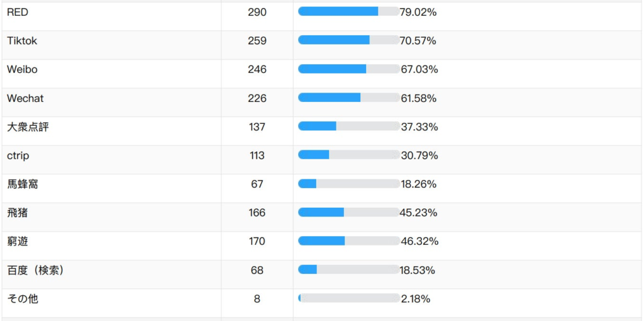Click the 70.57% percentage for Tiktok
This screenshot has height=321, width=644.
tap(418, 41)
